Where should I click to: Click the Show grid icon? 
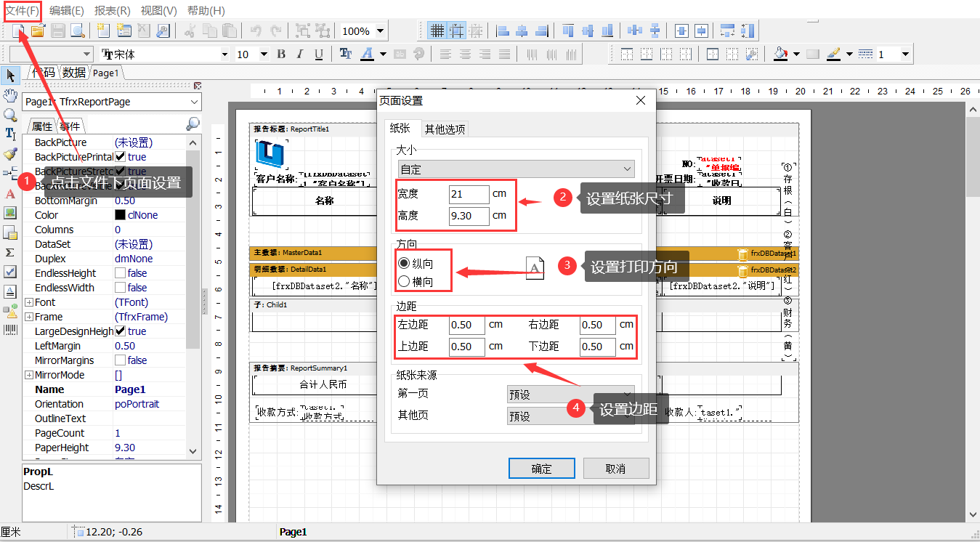[x=437, y=31]
